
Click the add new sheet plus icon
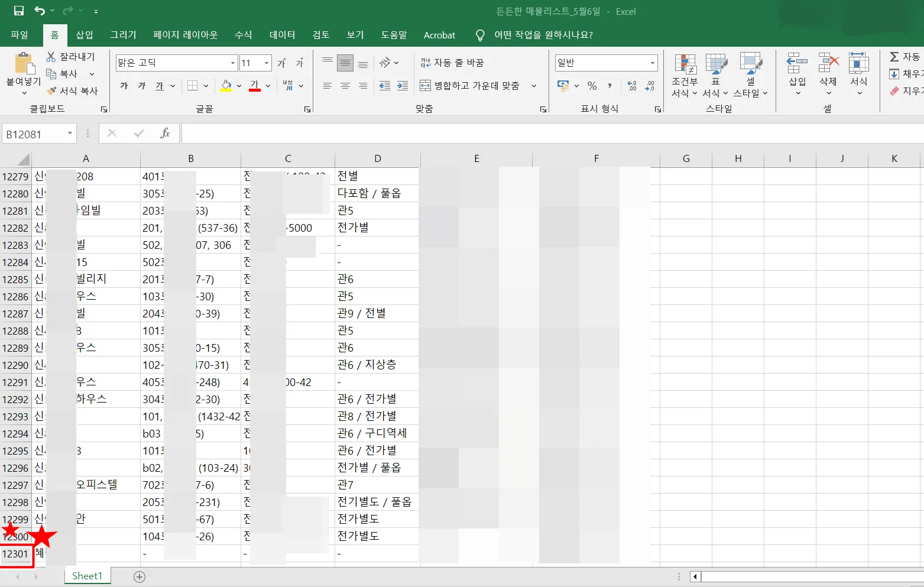click(x=140, y=576)
